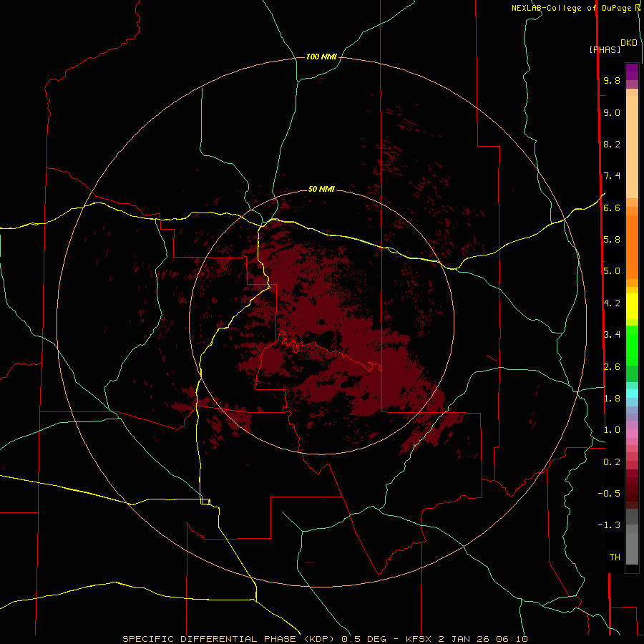644x644 pixels.
Task: Pick the dark maroon segment of the color bar
Action: point(632,493)
